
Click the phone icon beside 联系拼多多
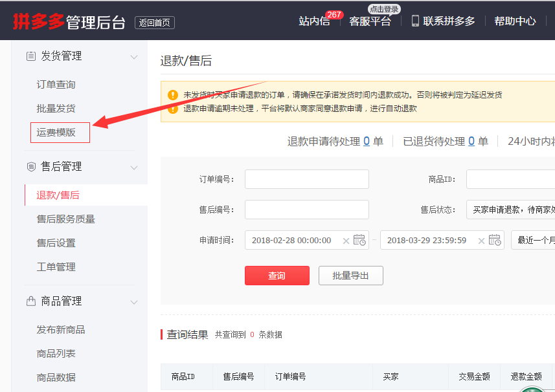tap(415, 21)
